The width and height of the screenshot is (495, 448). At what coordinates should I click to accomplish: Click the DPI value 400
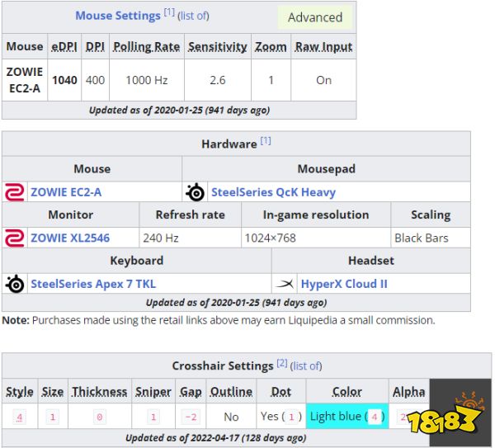pyautogui.click(x=95, y=80)
